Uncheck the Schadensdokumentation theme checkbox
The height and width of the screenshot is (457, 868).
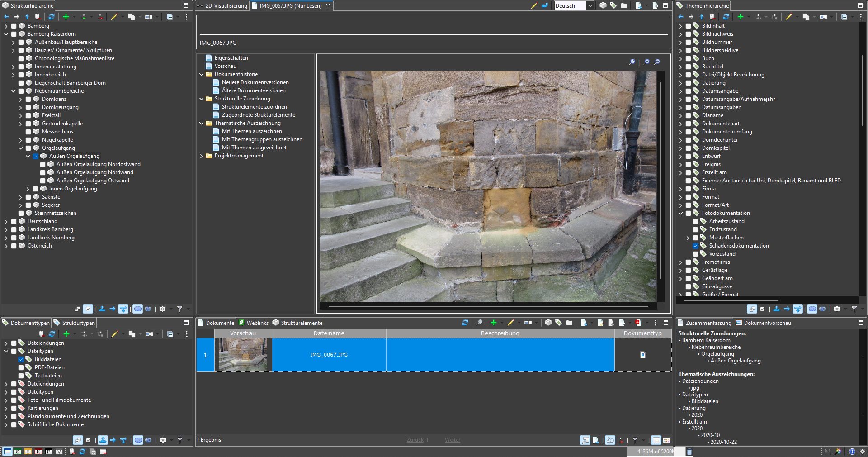(x=695, y=246)
